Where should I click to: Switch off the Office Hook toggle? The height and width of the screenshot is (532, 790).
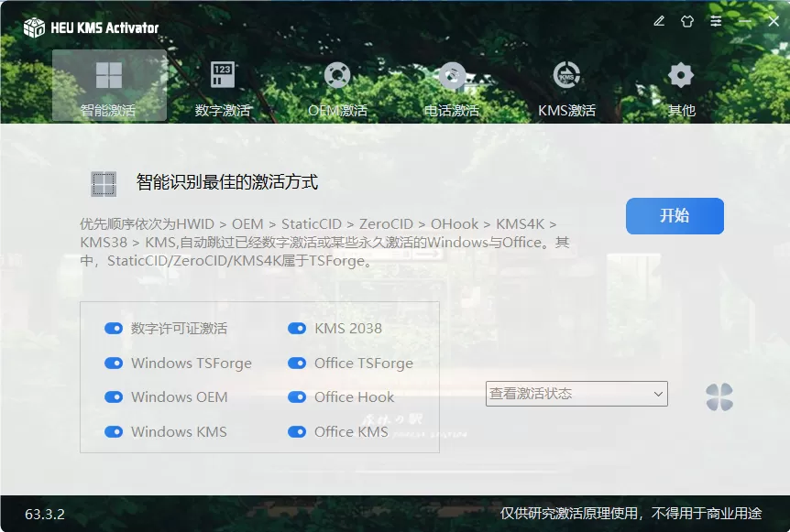coord(297,396)
